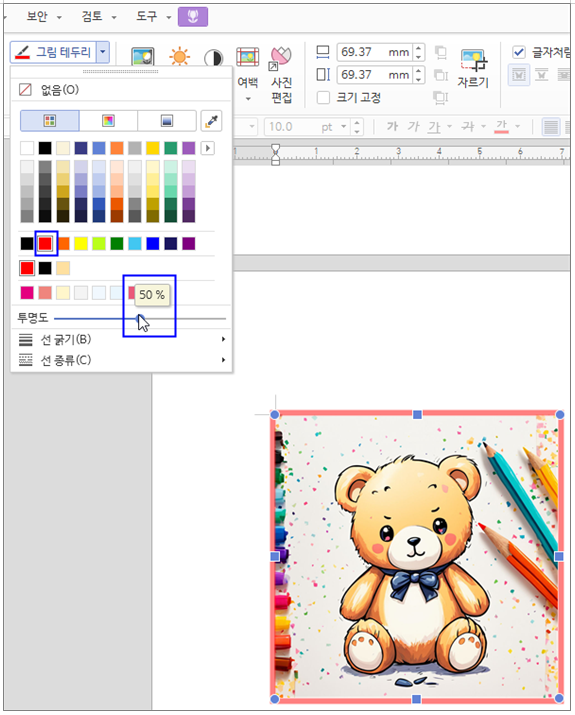Click the font color 가 icon
This screenshot has width=575, height=715.
click(x=502, y=126)
